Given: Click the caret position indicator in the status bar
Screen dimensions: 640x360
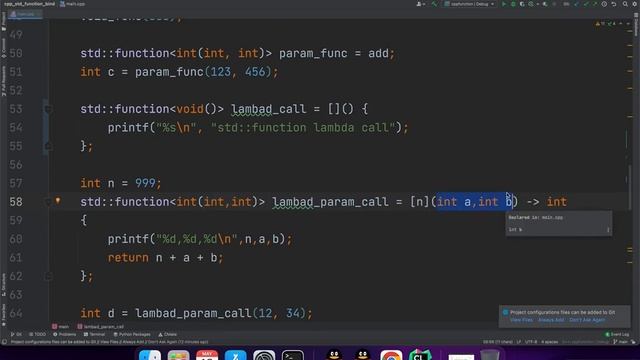Looking at the screenshot, I should click(498, 342).
